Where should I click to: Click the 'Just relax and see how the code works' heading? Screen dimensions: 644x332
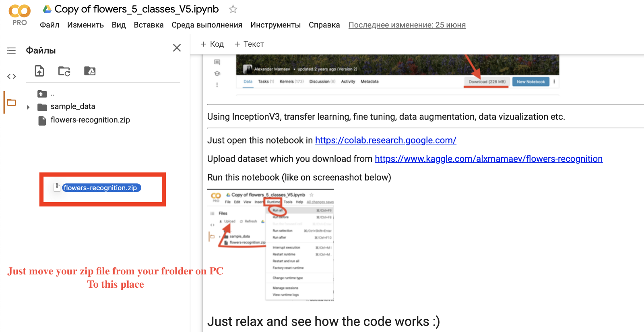tap(324, 322)
